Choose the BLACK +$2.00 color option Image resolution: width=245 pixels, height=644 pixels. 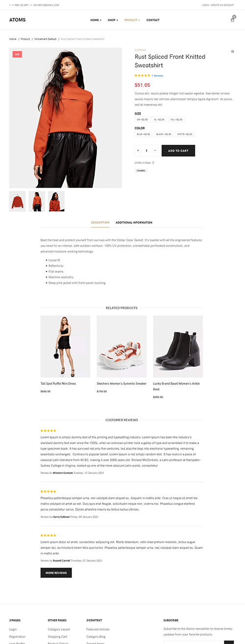coord(164,134)
